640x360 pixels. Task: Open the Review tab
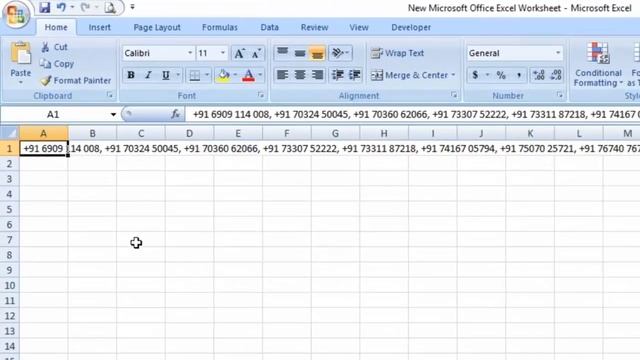coord(314,27)
